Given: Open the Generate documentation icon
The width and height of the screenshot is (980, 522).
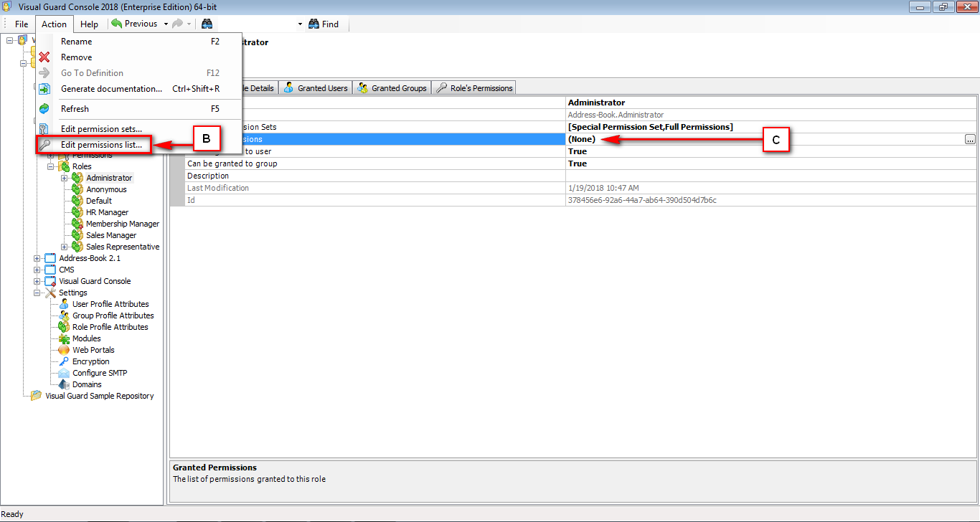Looking at the screenshot, I should click(44, 88).
